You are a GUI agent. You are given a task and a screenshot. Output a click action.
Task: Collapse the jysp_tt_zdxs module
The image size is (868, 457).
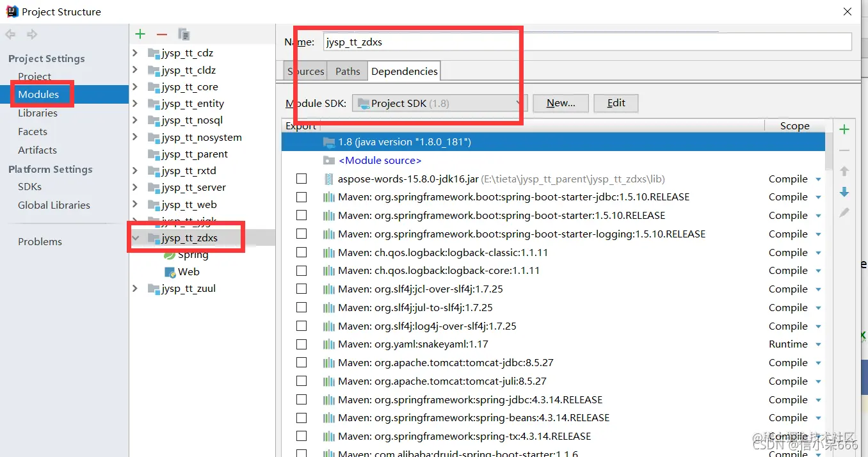pos(135,238)
